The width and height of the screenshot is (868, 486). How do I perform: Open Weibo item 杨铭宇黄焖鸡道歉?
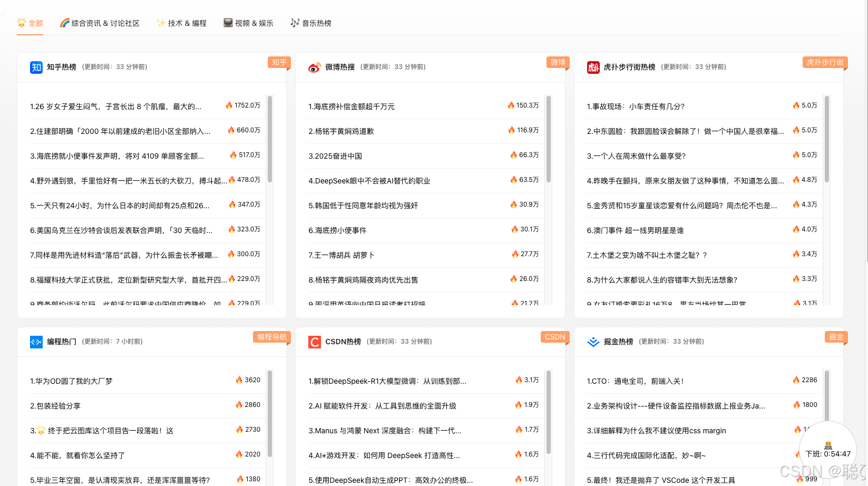coord(341,131)
